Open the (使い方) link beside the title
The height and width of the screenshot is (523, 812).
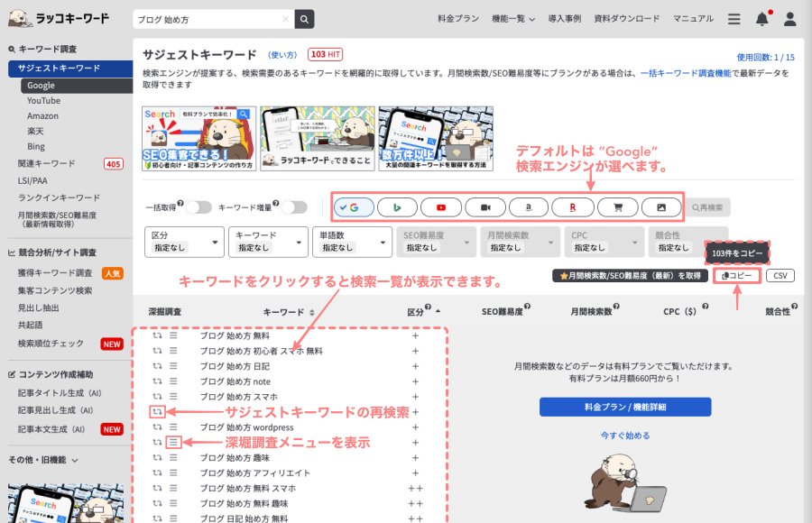click(282, 55)
